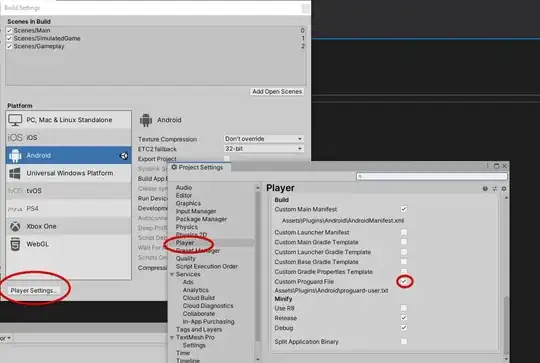
Task: Open Player help question mark icon
Action: pos(485,188)
